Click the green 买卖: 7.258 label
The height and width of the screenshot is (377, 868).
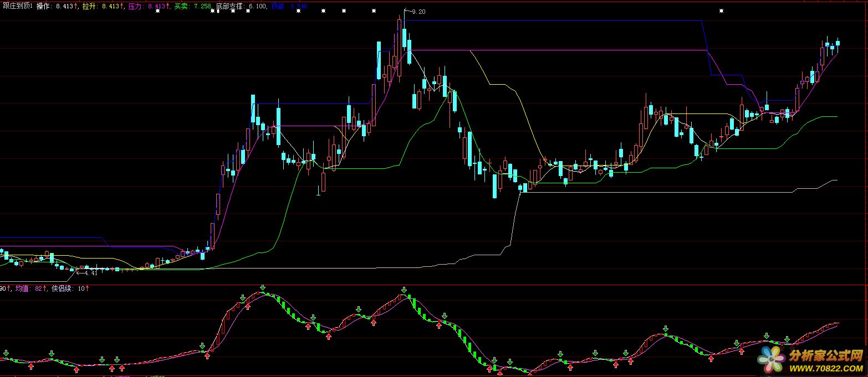tap(192, 6)
